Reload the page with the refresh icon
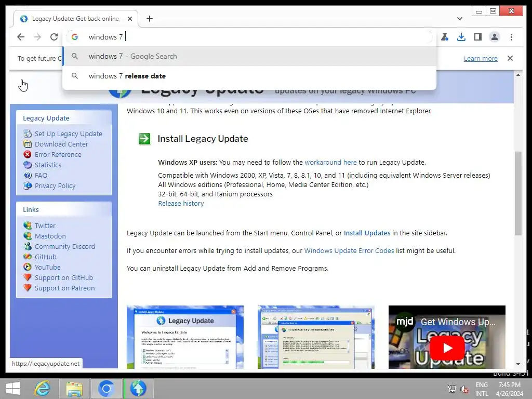The height and width of the screenshot is (399, 532). (x=54, y=37)
